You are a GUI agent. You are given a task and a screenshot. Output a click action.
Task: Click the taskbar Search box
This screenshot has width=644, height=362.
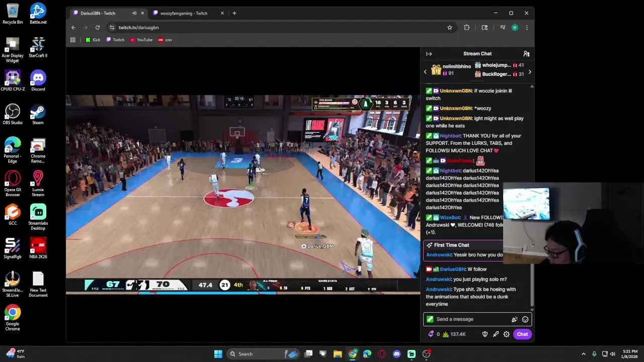coord(263,354)
